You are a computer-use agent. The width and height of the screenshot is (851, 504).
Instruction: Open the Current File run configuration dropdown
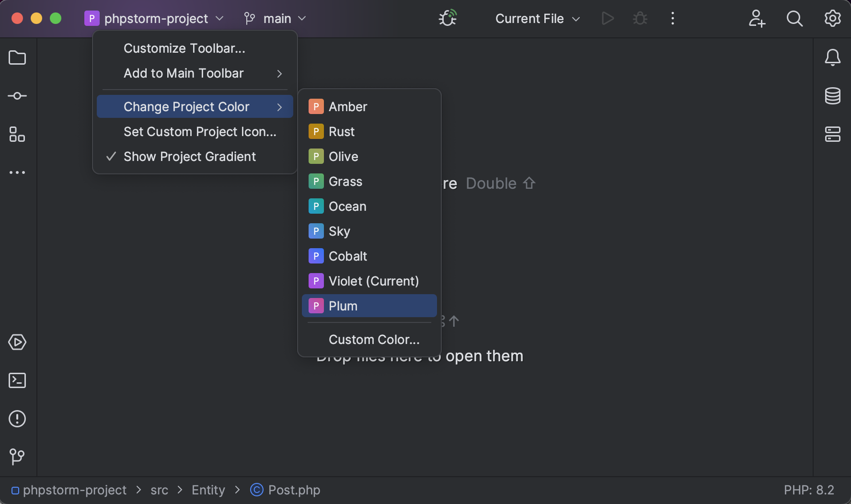pos(537,19)
